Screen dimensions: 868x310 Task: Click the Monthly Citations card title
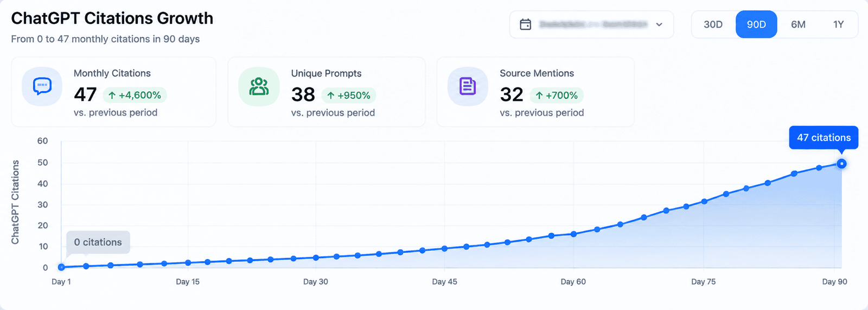point(112,73)
